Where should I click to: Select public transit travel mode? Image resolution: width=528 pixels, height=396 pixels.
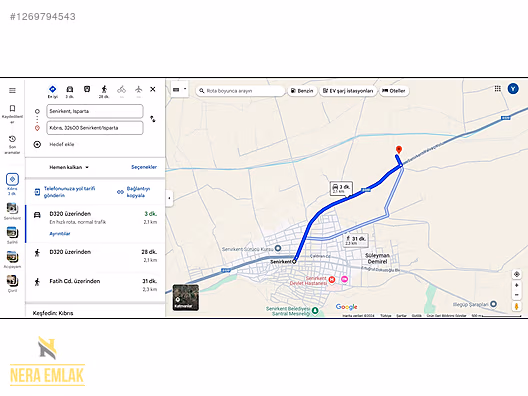tap(87, 89)
